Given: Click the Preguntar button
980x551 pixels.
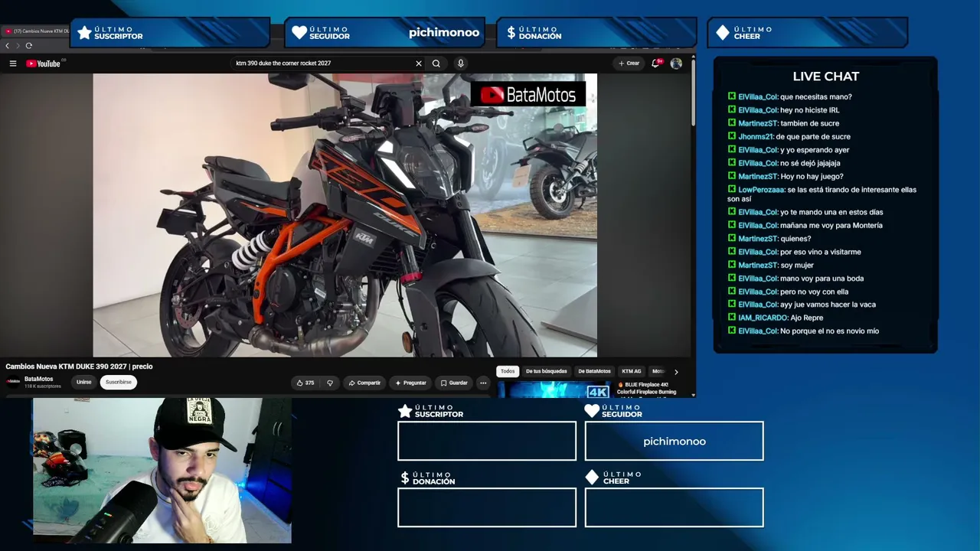Looking at the screenshot, I should (410, 383).
